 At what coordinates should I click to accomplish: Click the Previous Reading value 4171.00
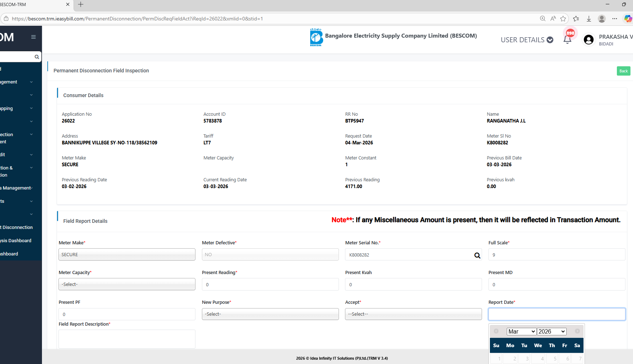[x=354, y=187]
